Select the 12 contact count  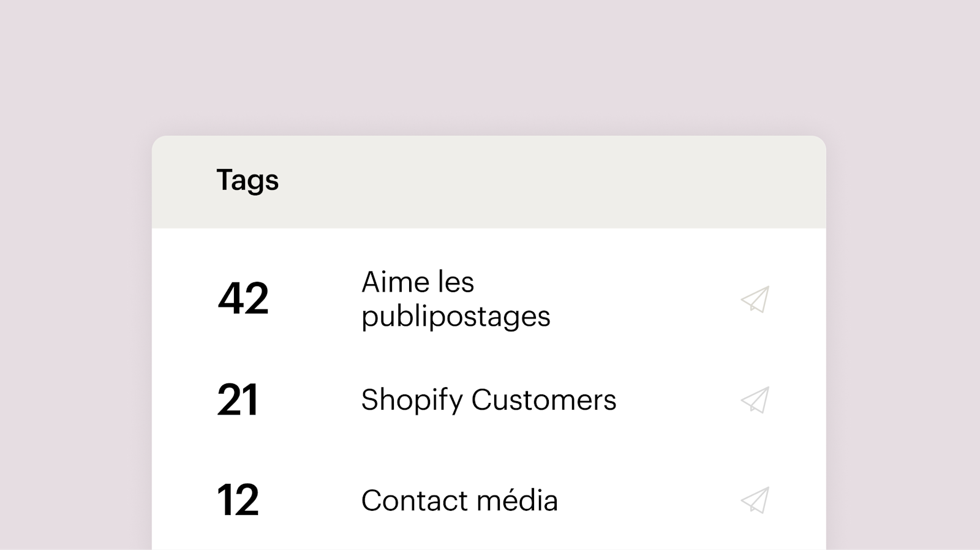tap(238, 500)
